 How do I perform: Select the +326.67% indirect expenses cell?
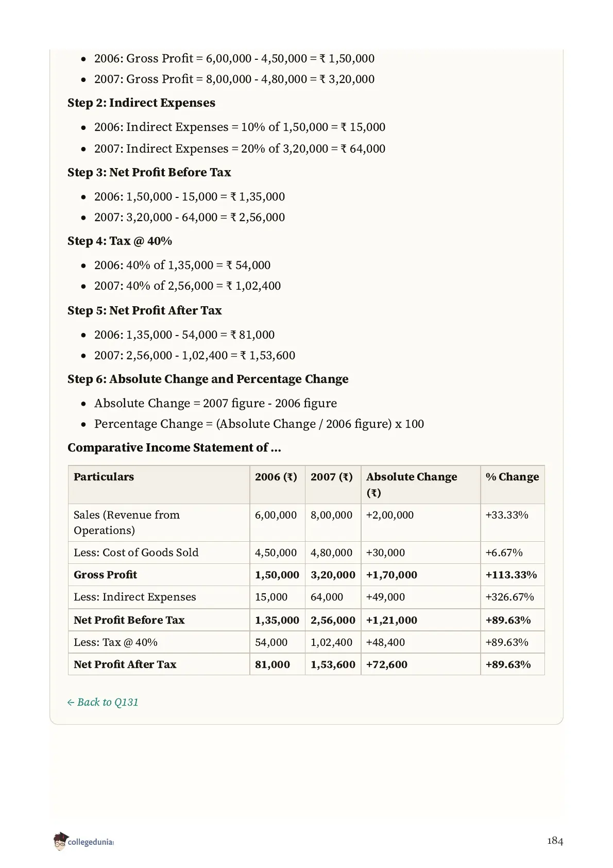tap(509, 597)
